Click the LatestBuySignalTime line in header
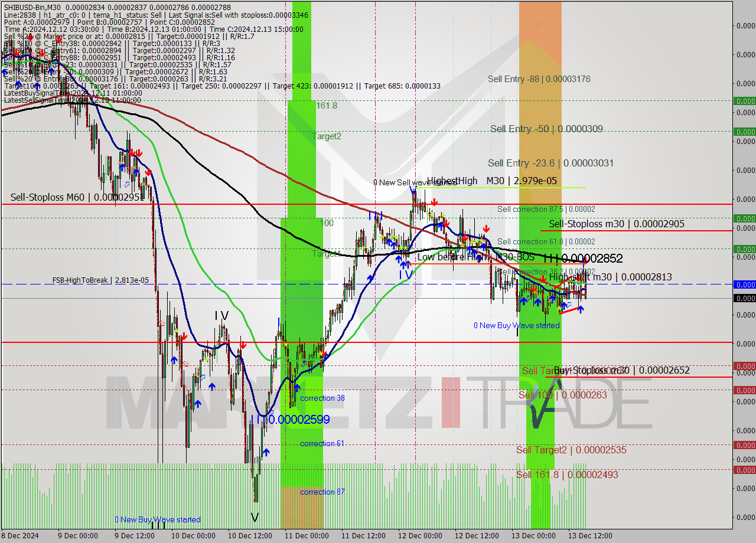 coord(73,93)
